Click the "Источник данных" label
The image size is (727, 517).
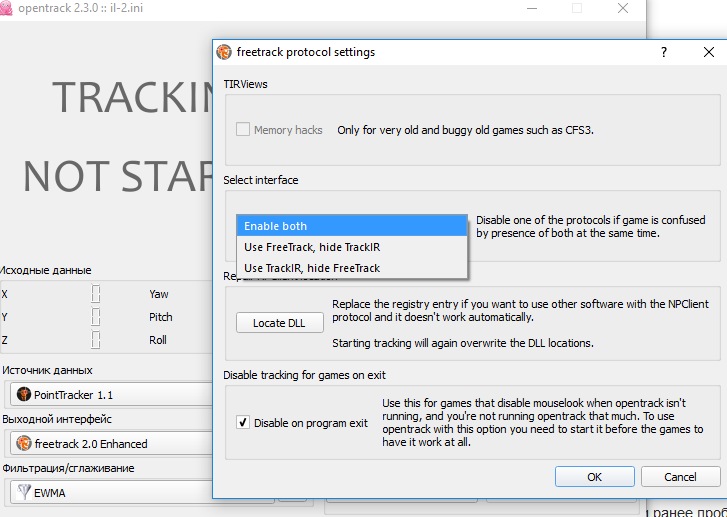tap(47, 370)
